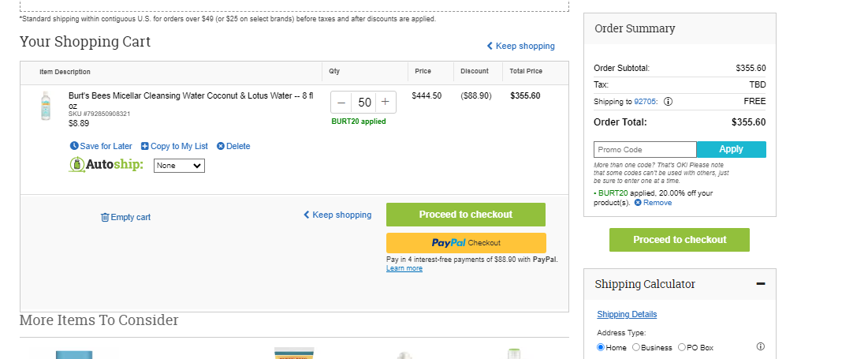Click the PayPal Checkout button
Viewport: 868px width, 359px height.
466,243
